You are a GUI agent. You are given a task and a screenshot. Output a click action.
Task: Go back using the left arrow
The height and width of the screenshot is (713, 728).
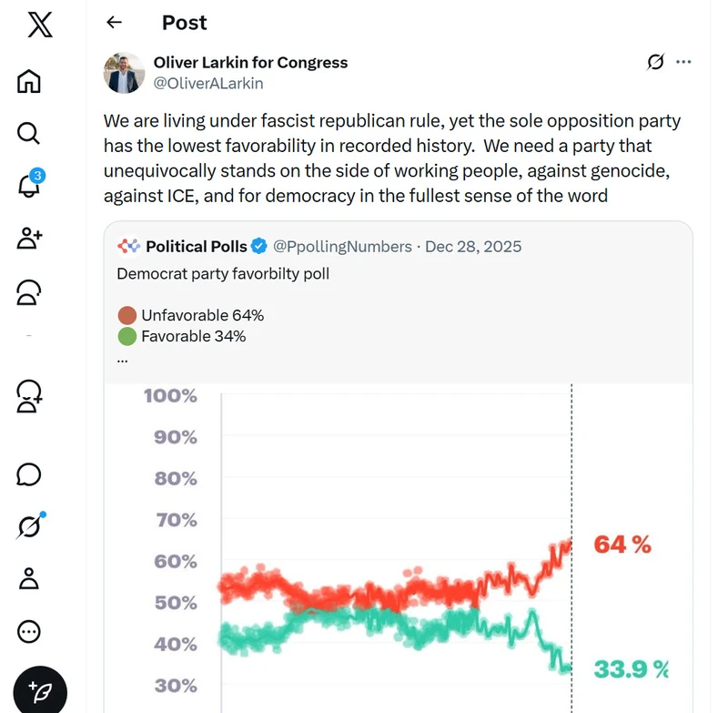pos(115,22)
